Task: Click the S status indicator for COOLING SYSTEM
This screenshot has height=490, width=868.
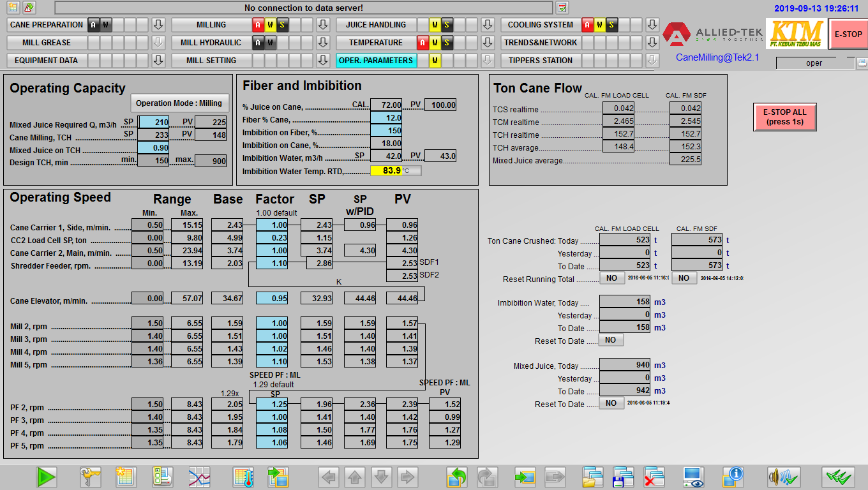Action: [x=611, y=25]
